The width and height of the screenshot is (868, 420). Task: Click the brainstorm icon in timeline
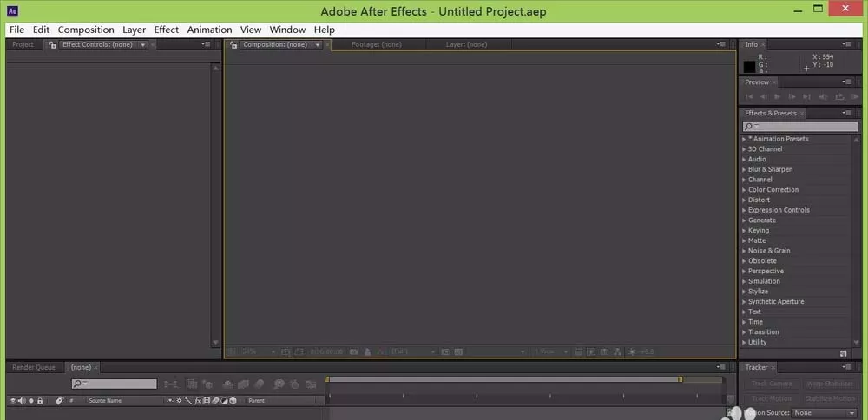click(279, 384)
